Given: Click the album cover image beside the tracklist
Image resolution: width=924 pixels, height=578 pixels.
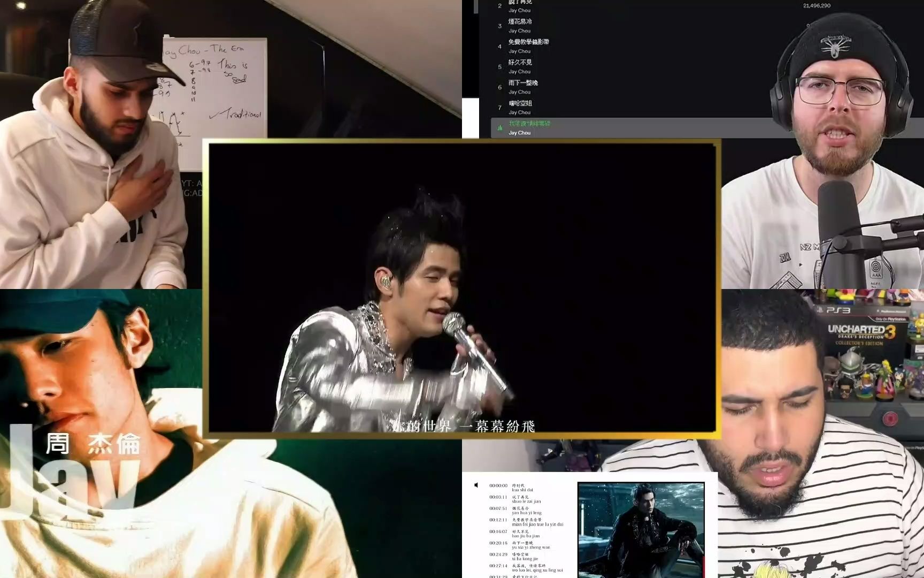Looking at the screenshot, I should (x=641, y=530).
